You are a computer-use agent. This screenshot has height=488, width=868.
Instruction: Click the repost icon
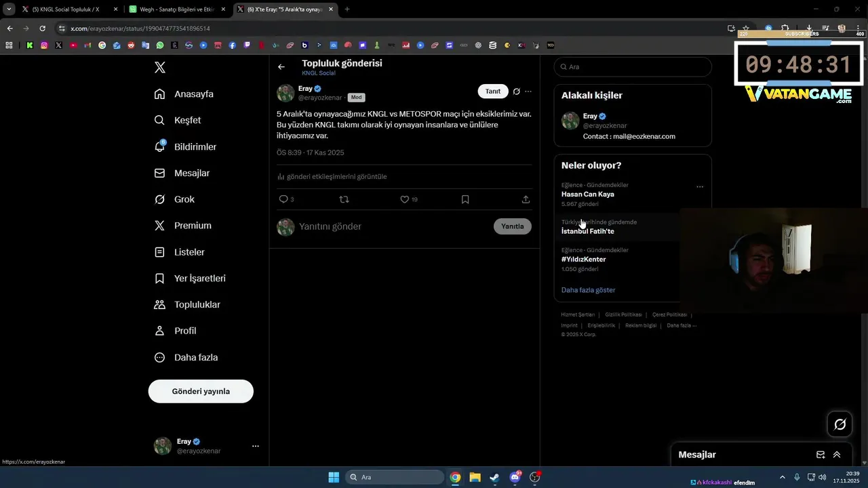tap(344, 199)
